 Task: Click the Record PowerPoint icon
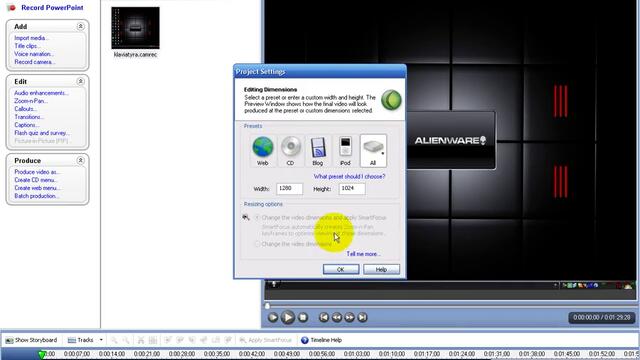[x=11, y=7]
